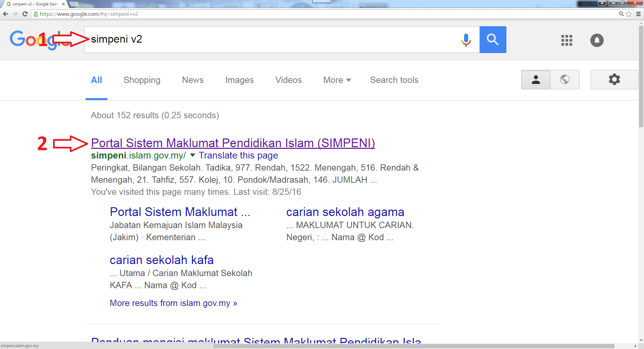Screen dimensions: 644x349
Task: Open zoom magnifier icon in address bar
Action: click(x=621, y=14)
